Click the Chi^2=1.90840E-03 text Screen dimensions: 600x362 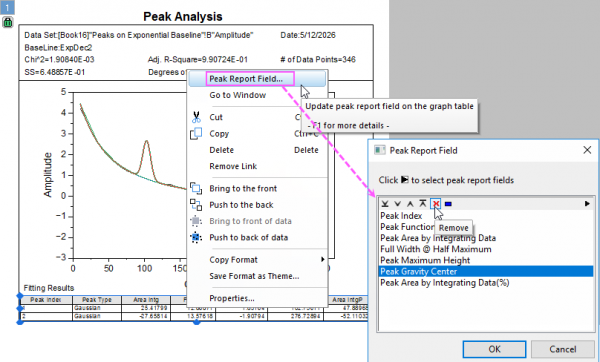pyautogui.click(x=59, y=60)
